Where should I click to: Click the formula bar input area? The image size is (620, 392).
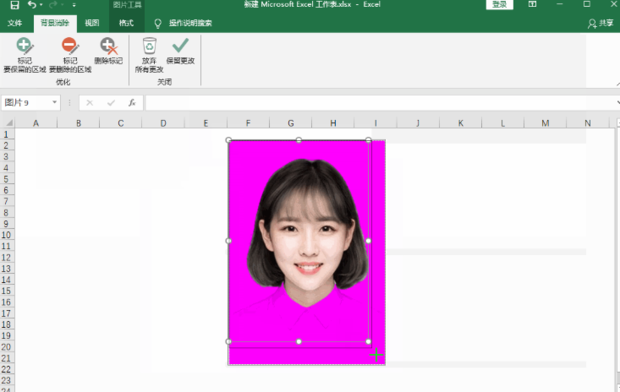380,103
